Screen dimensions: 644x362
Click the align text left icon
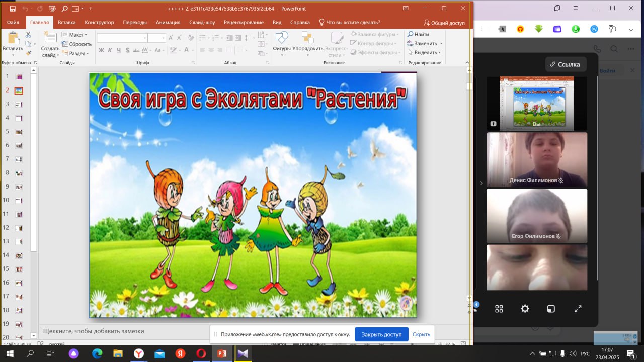point(202,50)
